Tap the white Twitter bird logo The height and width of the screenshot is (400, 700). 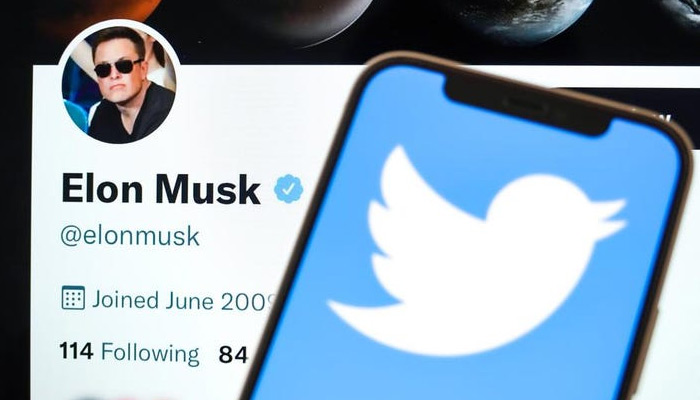tap(476, 251)
